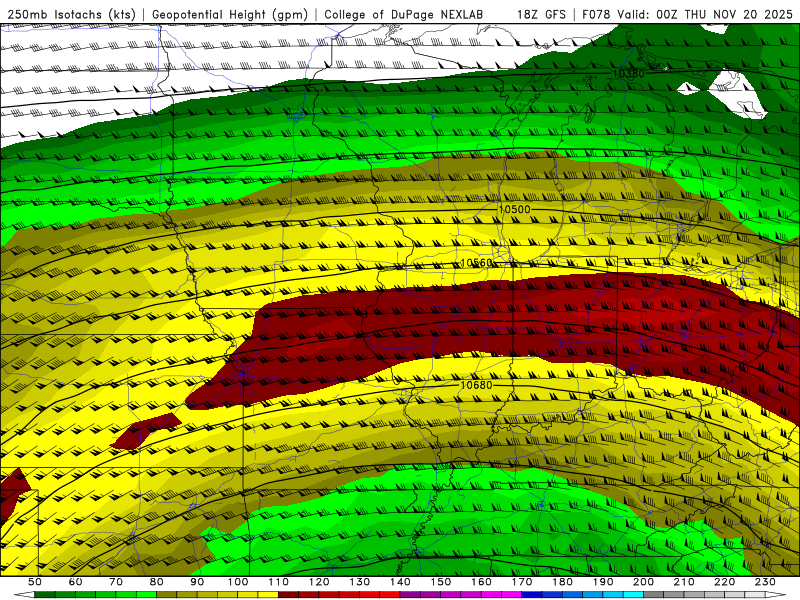Click the 200 value on the color scale
Viewport: 800px width, 600px height.
[x=643, y=582]
